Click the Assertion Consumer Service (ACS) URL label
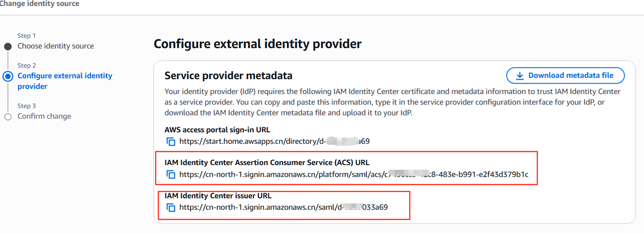The height and width of the screenshot is (234, 644). pos(267,162)
